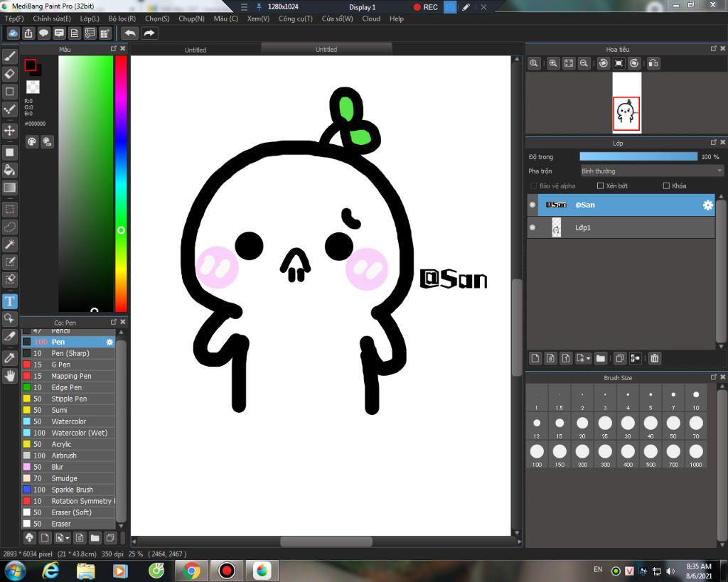Screen dimensions: 728x582
Task: Zoom in using the navigator magnifier plus
Action: click(553, 63)
